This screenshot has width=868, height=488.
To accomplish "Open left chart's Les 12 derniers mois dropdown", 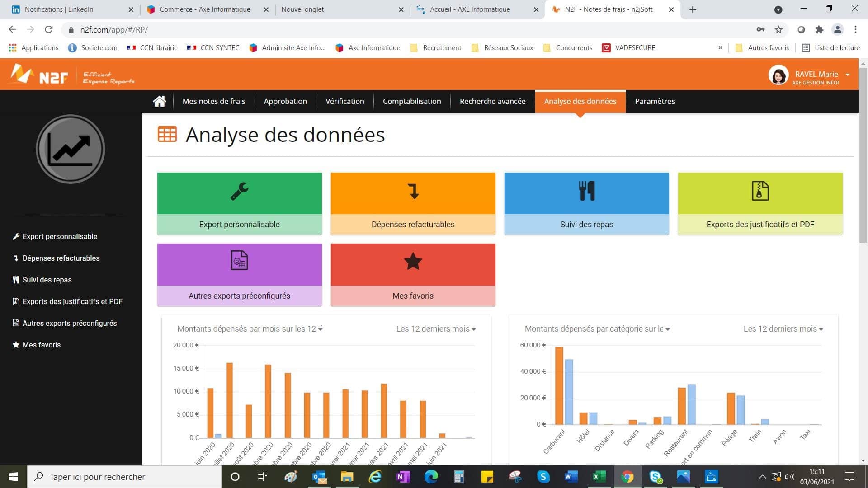I will coord(436,329).
